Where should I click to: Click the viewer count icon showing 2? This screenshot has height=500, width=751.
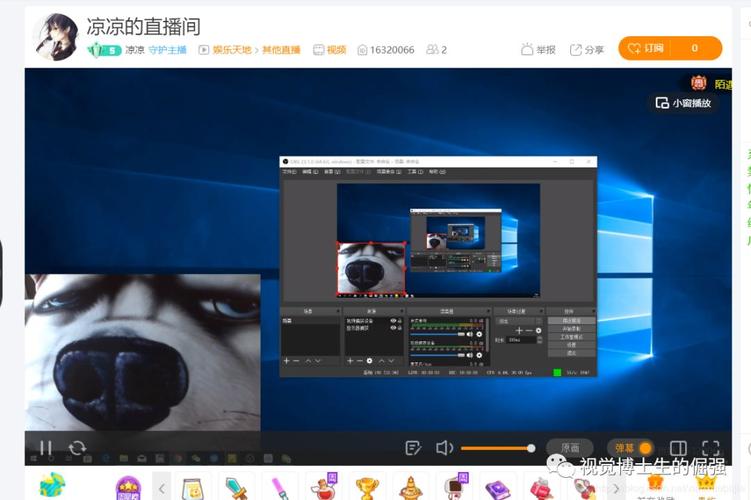coord(432,49)
